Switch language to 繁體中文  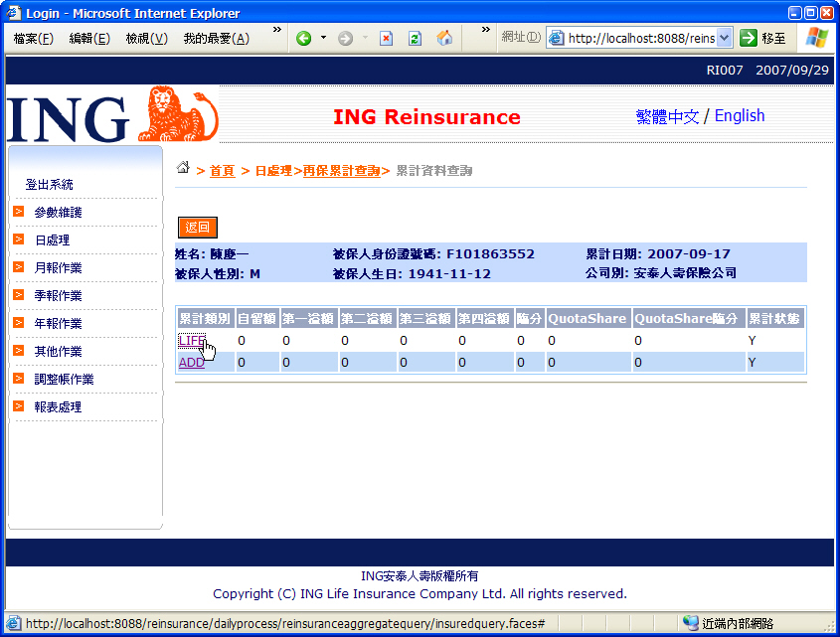point(667,116)
